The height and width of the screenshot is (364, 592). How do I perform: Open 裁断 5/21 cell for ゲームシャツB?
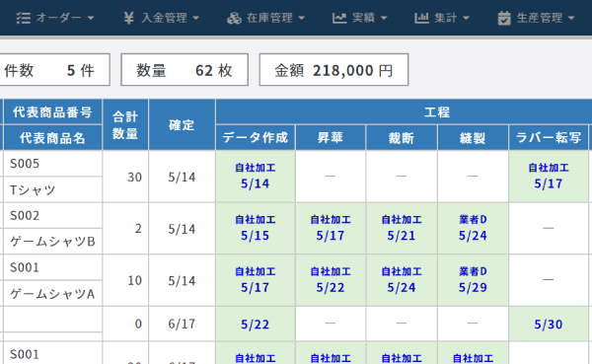(x=402, y=229)
